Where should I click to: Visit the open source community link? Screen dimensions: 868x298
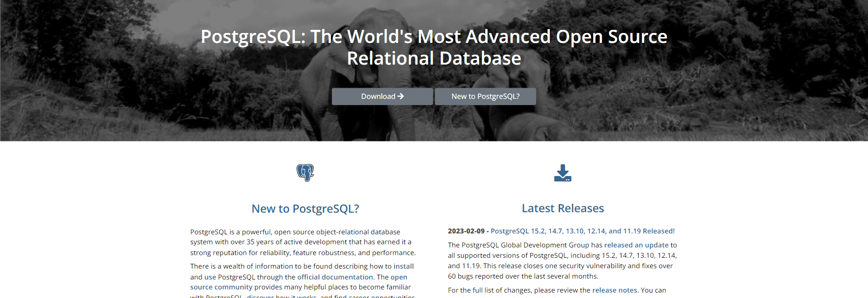coord(298,282)
